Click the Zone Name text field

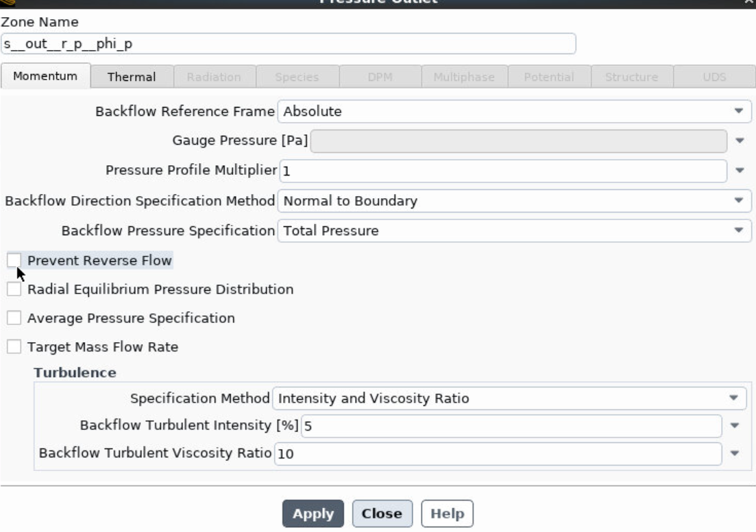[x=288, y=43]
